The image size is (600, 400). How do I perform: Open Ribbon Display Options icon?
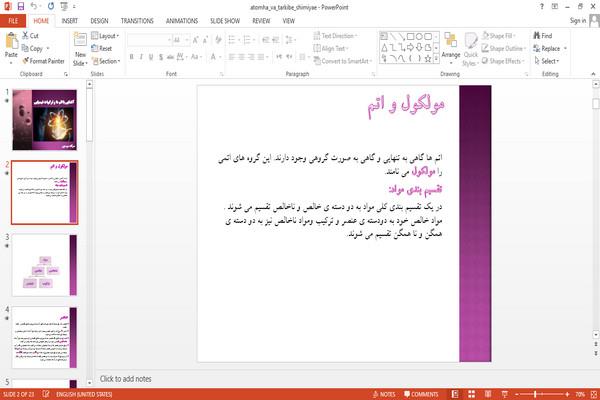[x=554, y=7]
